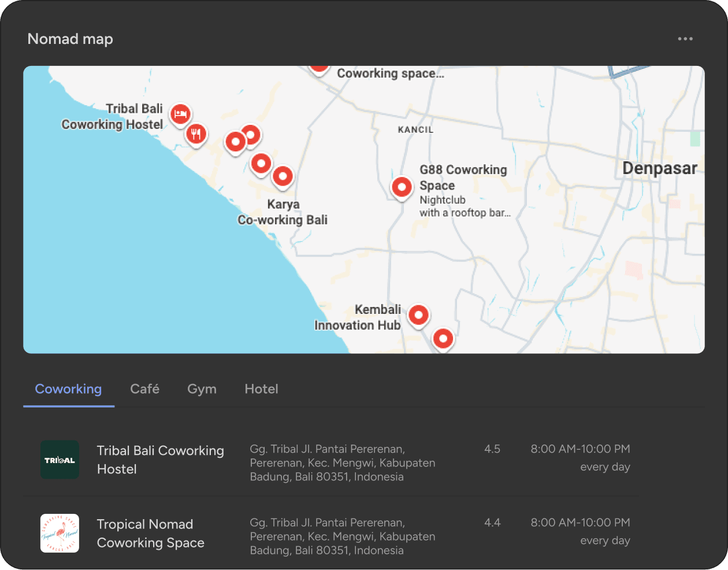
Task: Select the G88 Coworking Space map pin
Action: pos(402,187)
